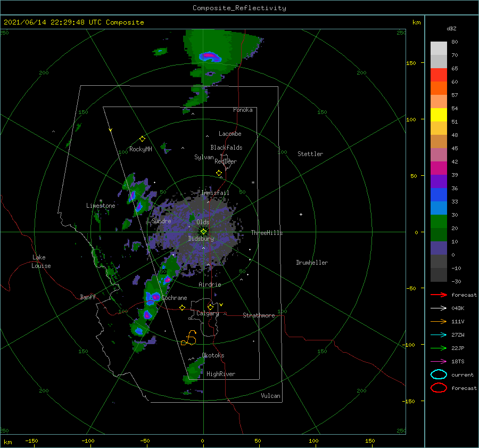
Task: Click the green echo west of HighRiver
Action: [194, 371]
